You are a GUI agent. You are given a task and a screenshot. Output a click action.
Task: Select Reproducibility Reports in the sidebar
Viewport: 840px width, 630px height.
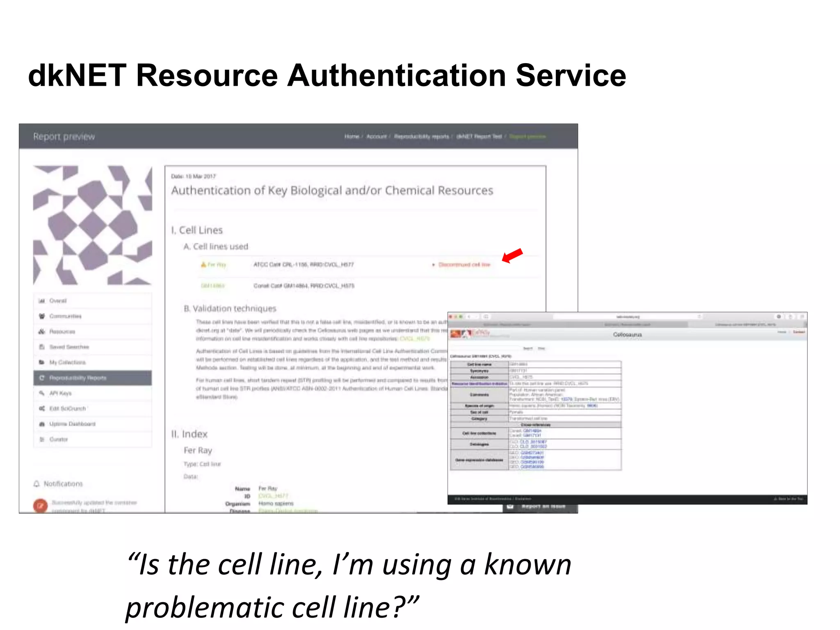(x=92, y=378)
